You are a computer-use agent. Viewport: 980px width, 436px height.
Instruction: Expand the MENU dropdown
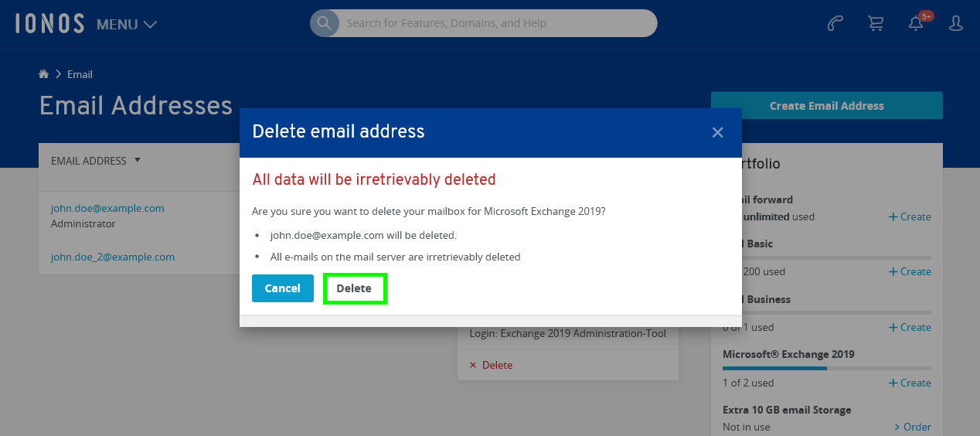coord(127,24)
